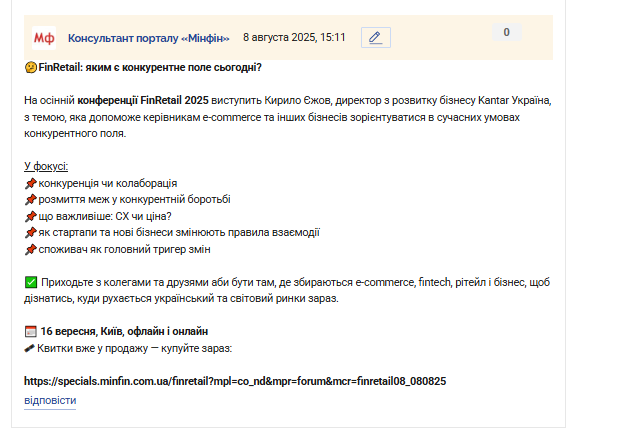Click the specials.minfin.com.ua finretail URL
The width and height of the screenshot is (622, 434).
235,381
